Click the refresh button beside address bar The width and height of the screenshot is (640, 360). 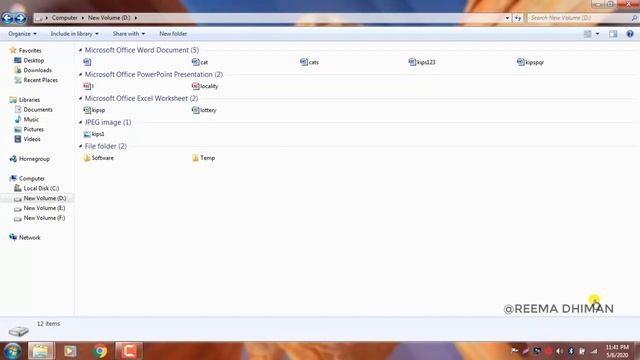[518, 18]
